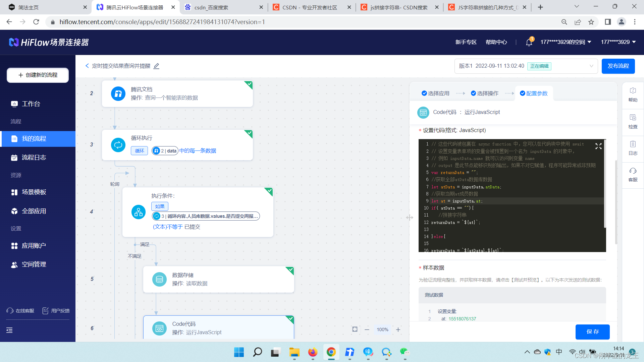Viewport: 644px width, 362px height.
Task: Collapse the left sidebar menu
Action: (x=9, y=330)
